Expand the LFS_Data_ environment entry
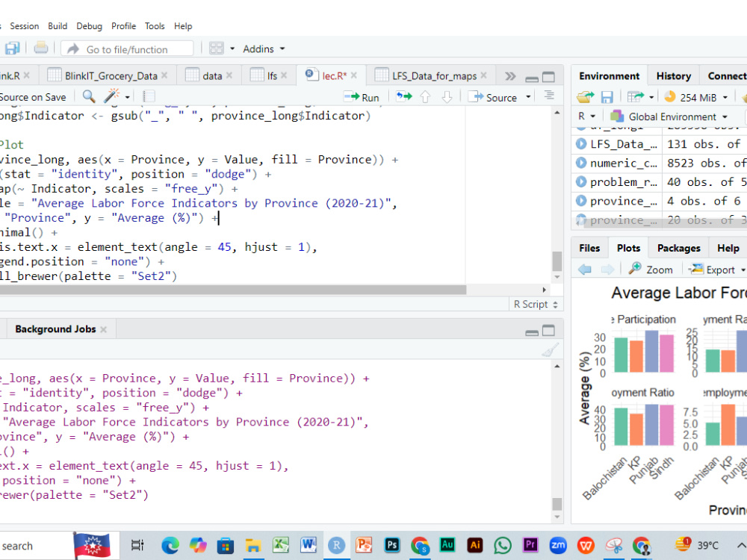The height and width of the screenshot is (560, 747). pos(580,144)
